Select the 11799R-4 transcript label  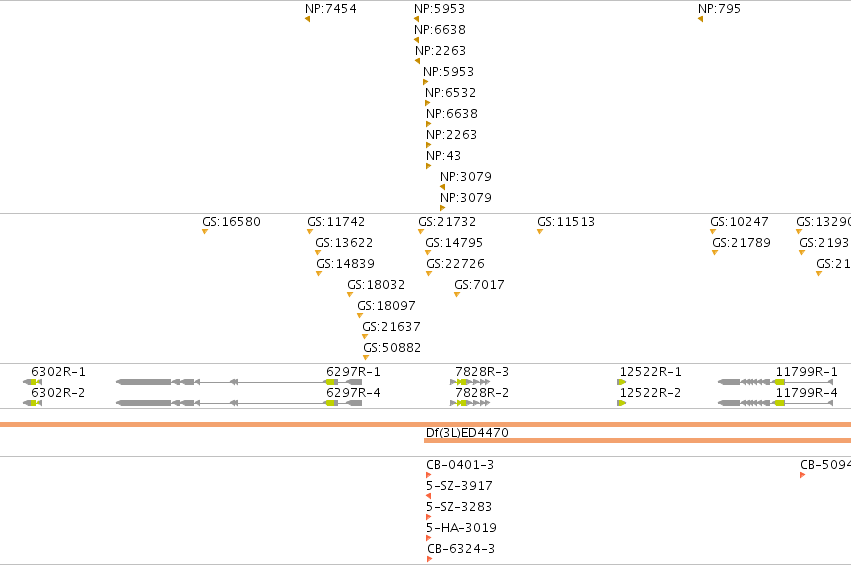coord(806,392)
